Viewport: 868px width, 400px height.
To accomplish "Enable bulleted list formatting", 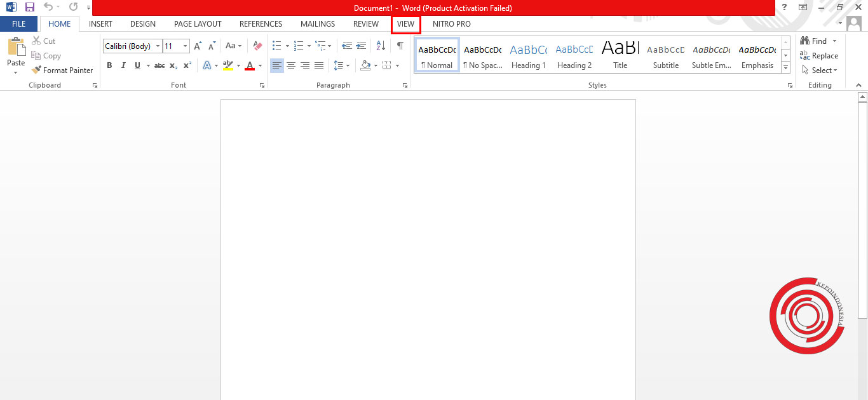I will coord(277,46).
